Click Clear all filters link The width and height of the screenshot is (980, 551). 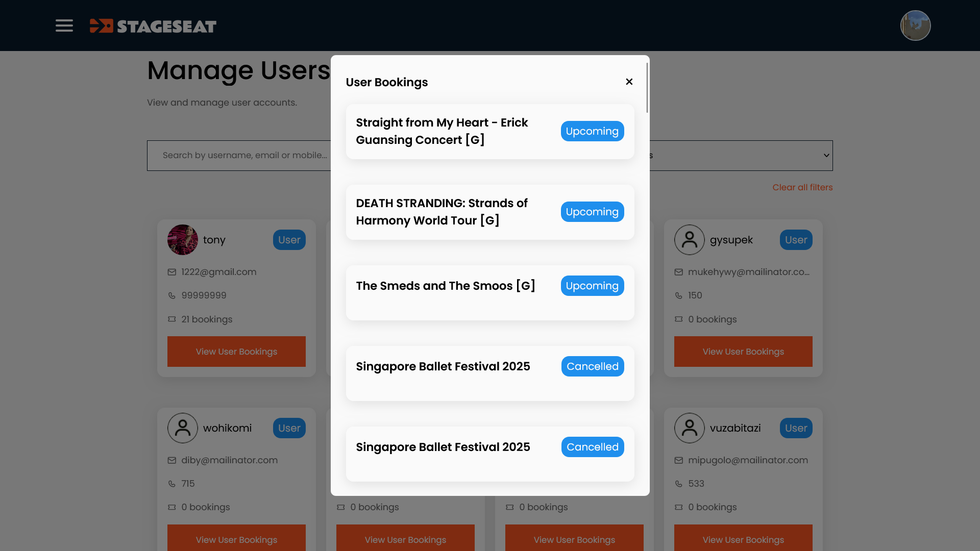tap(802, 187)
